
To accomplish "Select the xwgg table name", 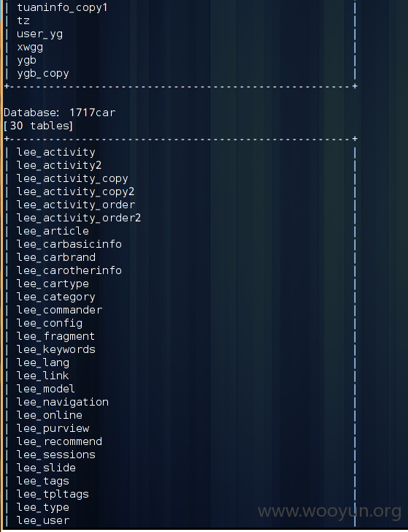I will coord(30,47).
